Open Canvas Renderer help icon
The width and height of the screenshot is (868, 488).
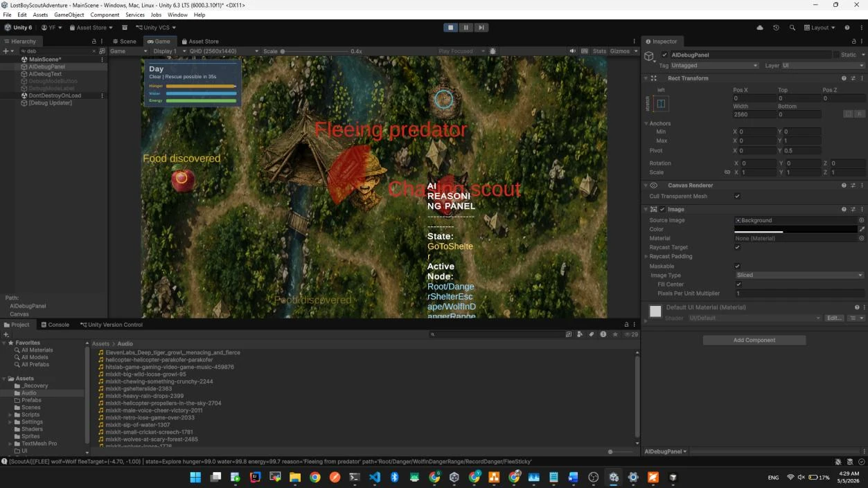[x=844, y=186]
